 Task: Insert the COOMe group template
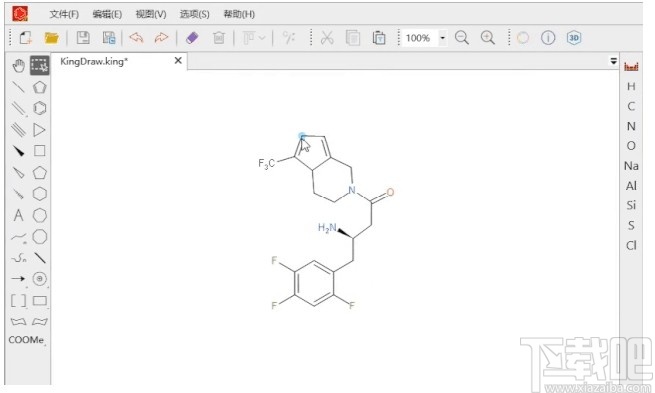[x=26, y=340]
